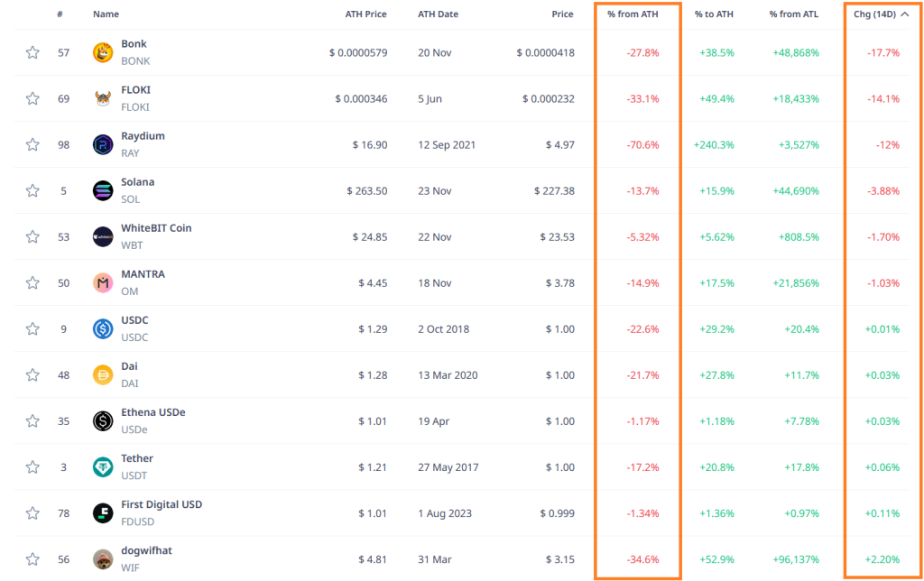Open the Solana coin page link
Screen dimensions: 924x581
pos(138,182)
